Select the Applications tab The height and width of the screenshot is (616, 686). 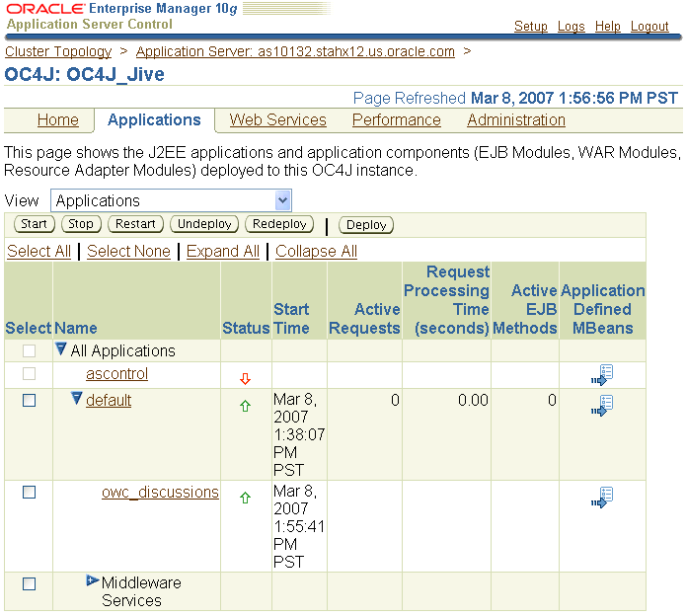click(154, 119)
